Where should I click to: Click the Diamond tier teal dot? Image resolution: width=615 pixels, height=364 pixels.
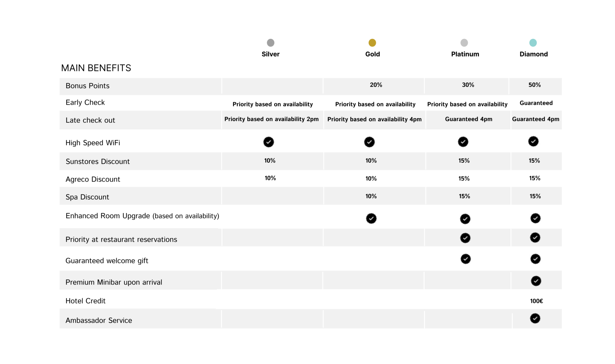coord(533,43)
